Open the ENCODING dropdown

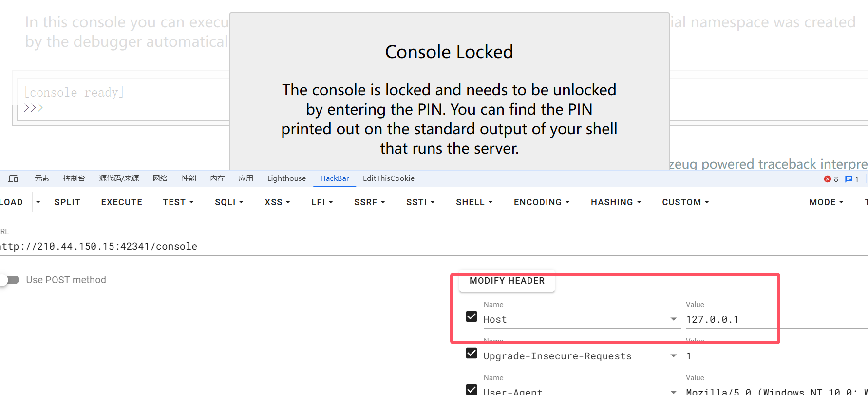click(541, 202)
